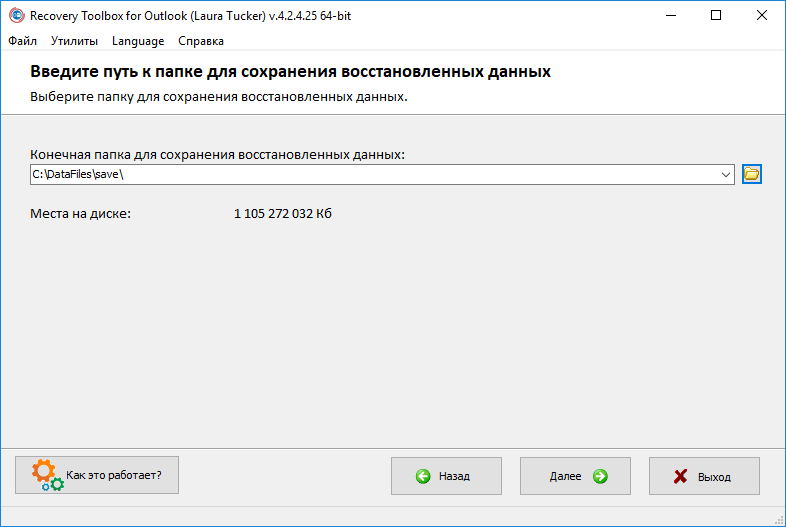Close the Recovery Toolbox window
The width and height of the screenshot is (786, 527).
(x=762, y=16)
